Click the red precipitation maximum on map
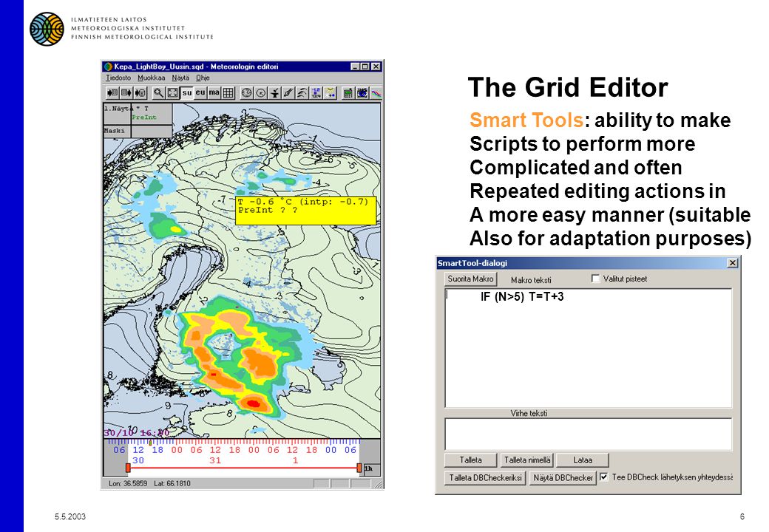 [x=253, y=403]
